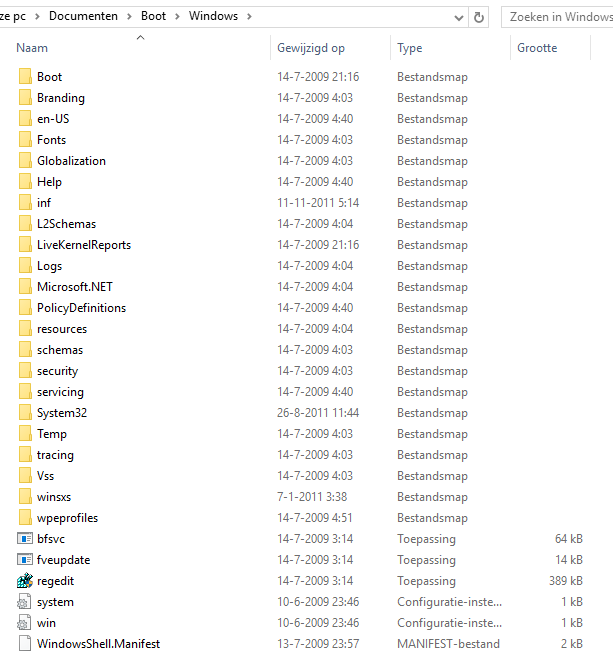Select the schemas folder icon
Screen dimensions: 613x660
(25, 350)
